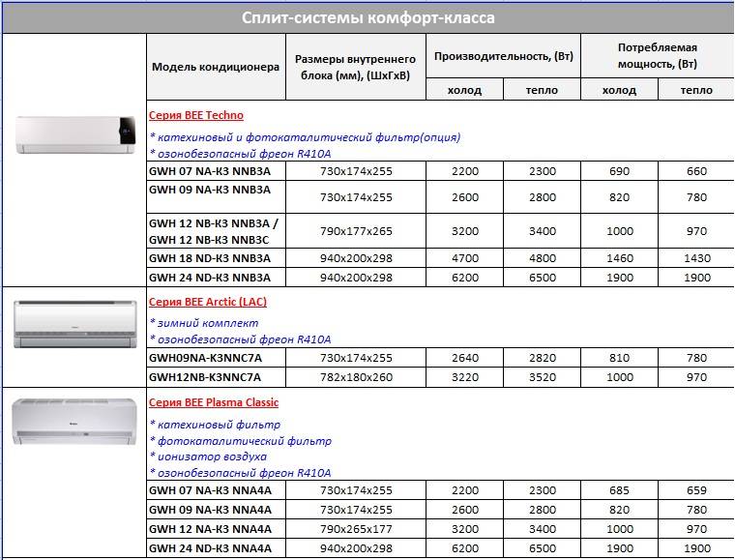Select the 'GWH 24 ND-K3 NNB3A' cell
735x560 pixels.
216,278
